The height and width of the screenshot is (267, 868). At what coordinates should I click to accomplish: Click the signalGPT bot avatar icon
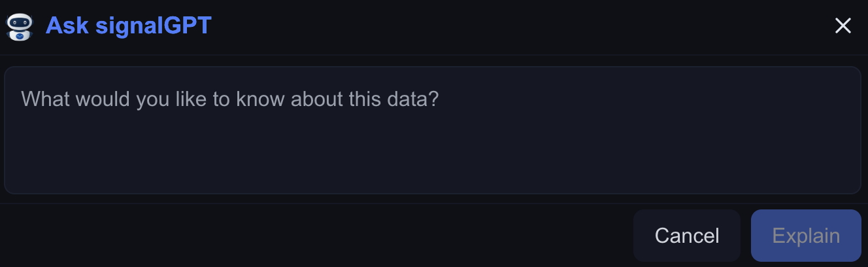point(20,26)
